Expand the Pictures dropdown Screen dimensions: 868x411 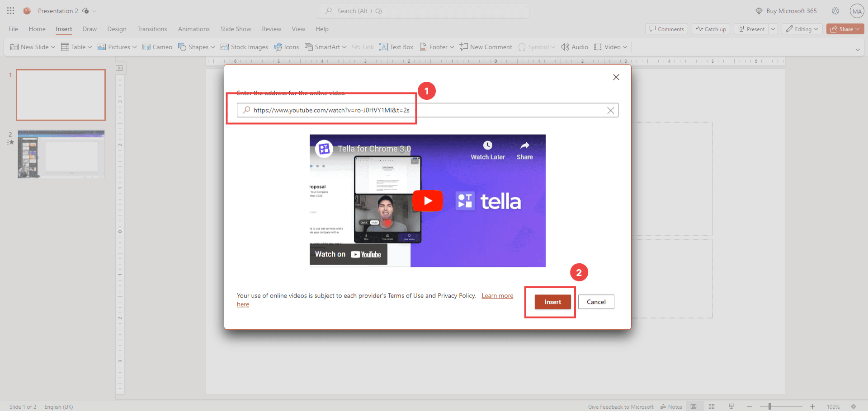pos(134,47)
